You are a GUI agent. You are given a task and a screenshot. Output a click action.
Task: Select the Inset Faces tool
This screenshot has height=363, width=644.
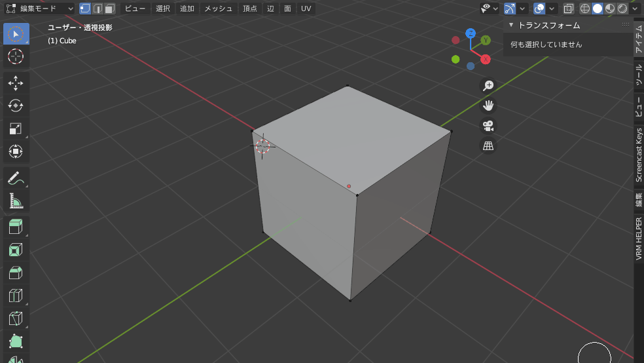click(x=16, y=250)
